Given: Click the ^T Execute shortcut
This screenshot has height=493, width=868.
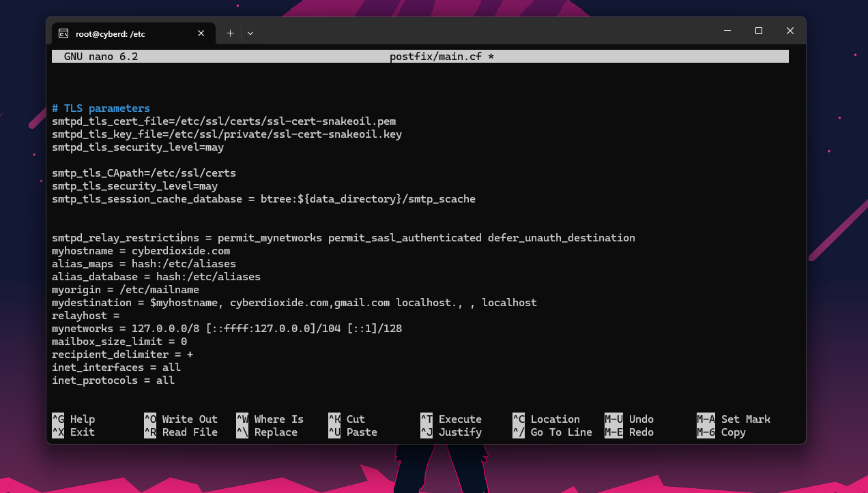Looking at the screenshot, I should 451,419.
